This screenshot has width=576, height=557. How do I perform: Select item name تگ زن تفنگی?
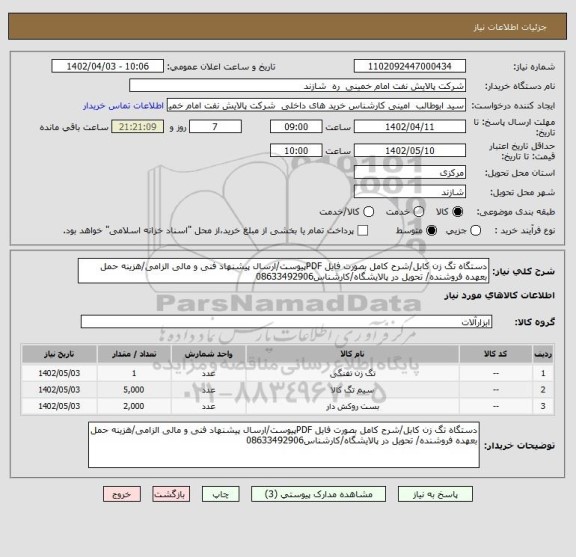pyautogui.click(x=352, y=374)
